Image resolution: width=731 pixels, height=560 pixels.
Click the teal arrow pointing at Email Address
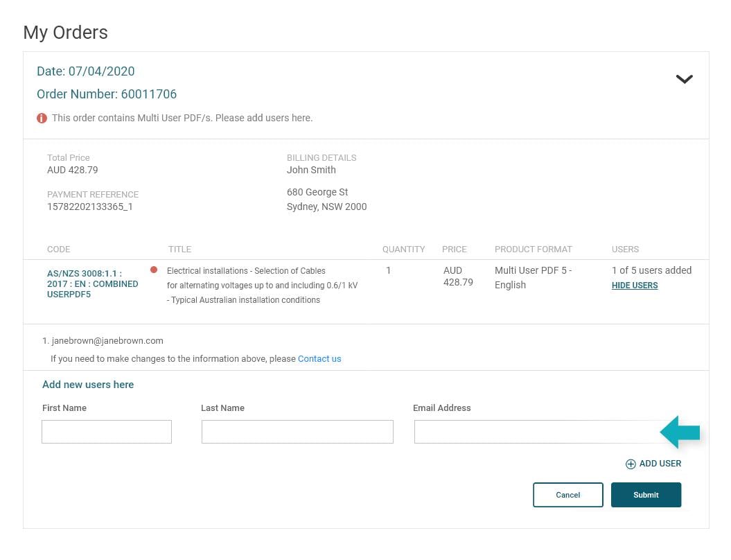(680, 432)
